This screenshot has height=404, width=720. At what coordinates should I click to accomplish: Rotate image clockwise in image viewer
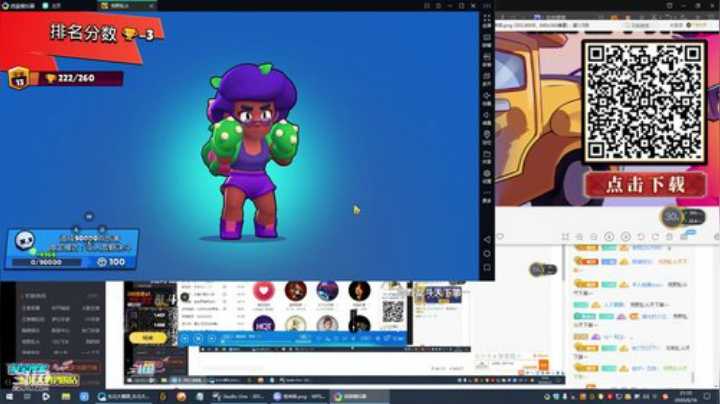click(655, 236)
